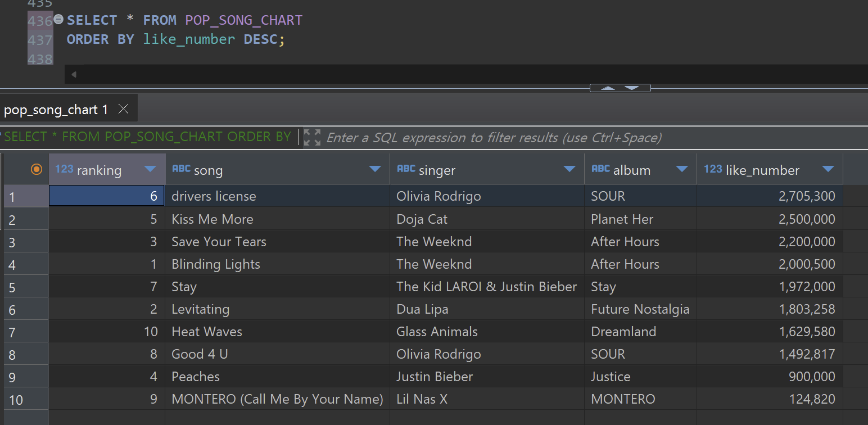Click POP_SONG_CHART table name in the editor

244,20
